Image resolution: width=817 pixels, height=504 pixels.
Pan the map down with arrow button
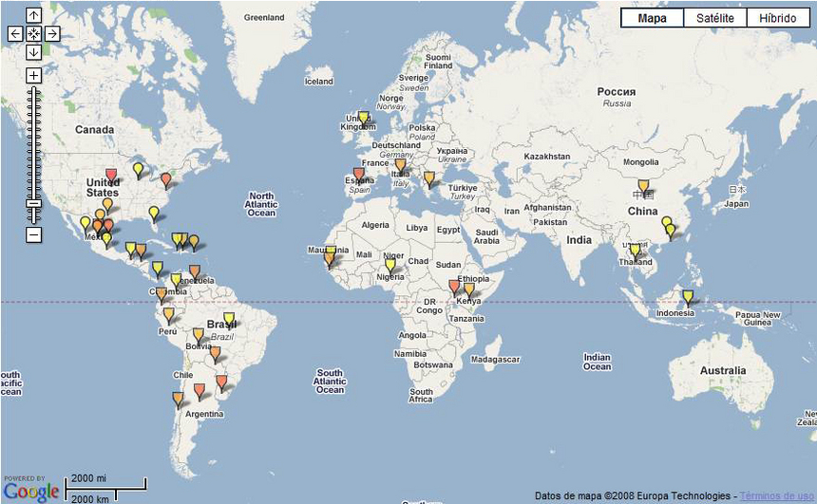(33, 51)
